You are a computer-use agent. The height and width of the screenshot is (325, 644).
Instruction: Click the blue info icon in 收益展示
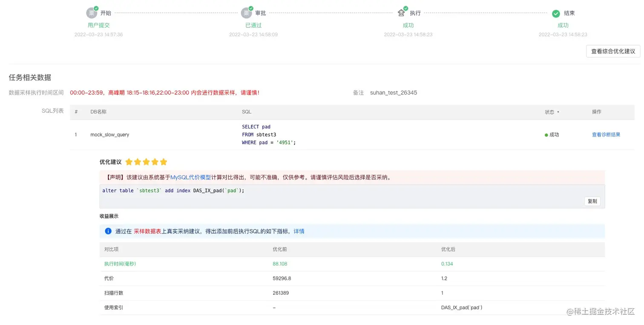[x=108, y=231]
